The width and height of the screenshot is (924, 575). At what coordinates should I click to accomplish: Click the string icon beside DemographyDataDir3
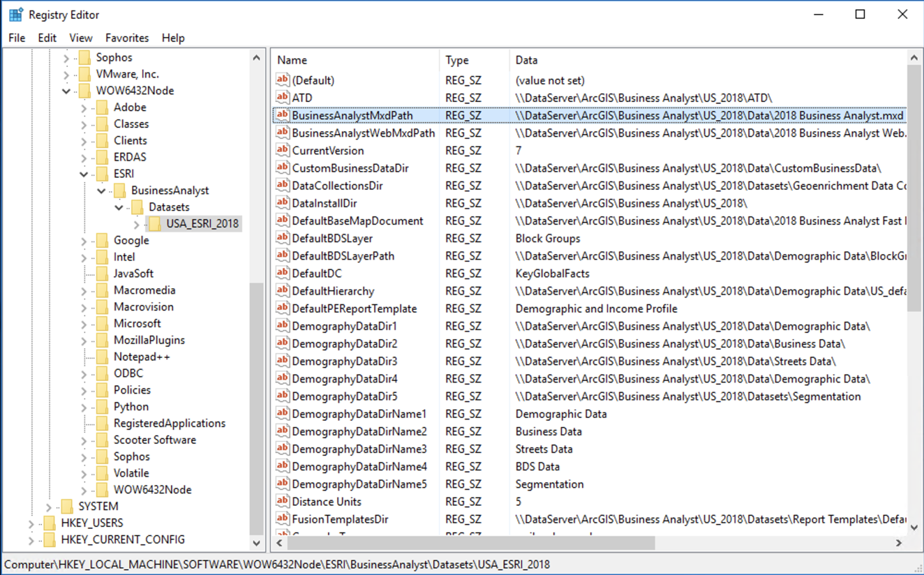[x=282, y=361]
